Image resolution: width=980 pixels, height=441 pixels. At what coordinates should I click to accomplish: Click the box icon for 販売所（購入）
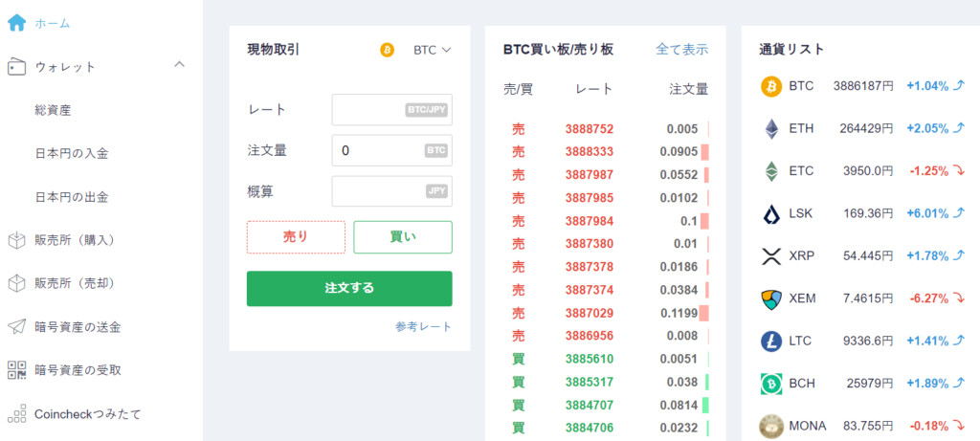click(16, 240)
